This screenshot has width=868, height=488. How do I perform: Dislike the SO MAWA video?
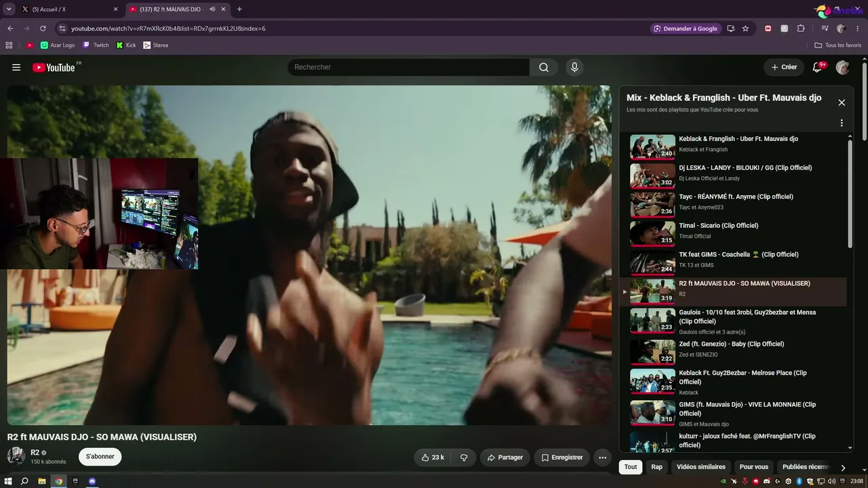464,457
